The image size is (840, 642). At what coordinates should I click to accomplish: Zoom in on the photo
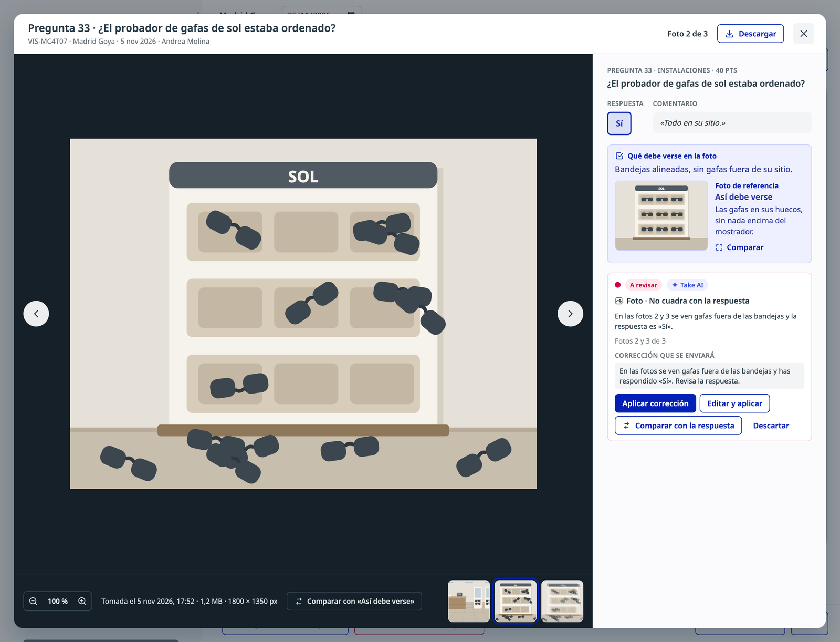pos(82,601)
